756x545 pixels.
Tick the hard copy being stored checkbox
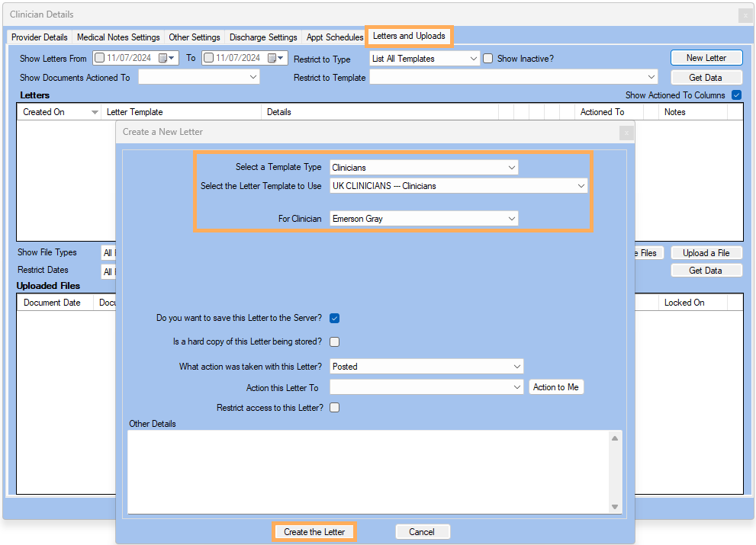pos(334,341)
